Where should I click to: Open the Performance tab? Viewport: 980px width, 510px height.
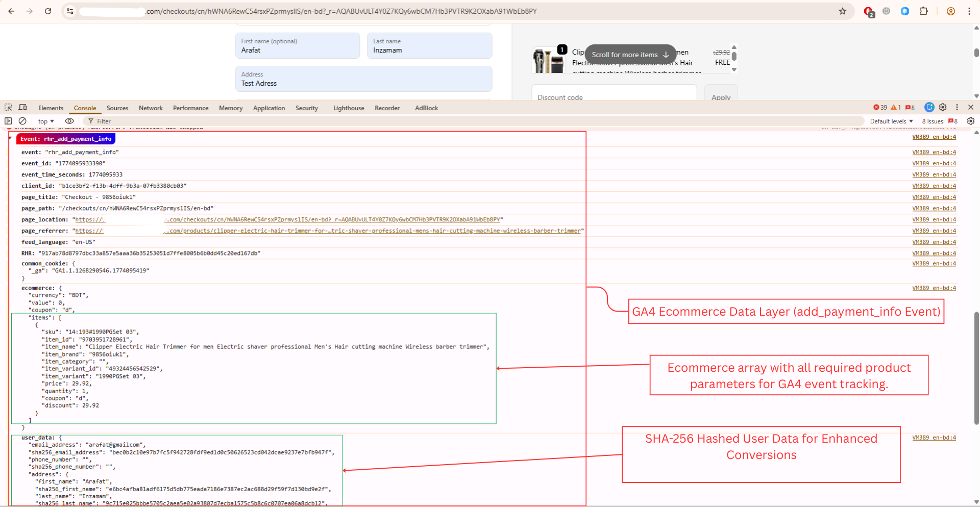coord(190,108)
